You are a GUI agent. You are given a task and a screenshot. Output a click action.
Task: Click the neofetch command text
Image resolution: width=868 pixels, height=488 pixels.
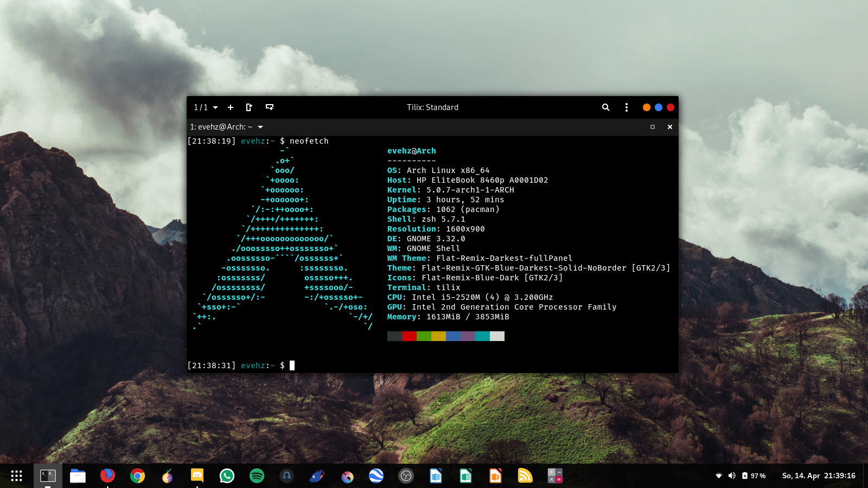pyautogui.click(x=309, y=141)
